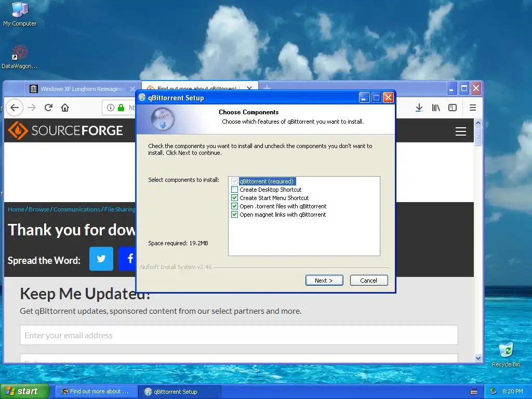Open the browser hamburger menu
Viewport: 532px width, 399px height.
(x=473, y=108)
